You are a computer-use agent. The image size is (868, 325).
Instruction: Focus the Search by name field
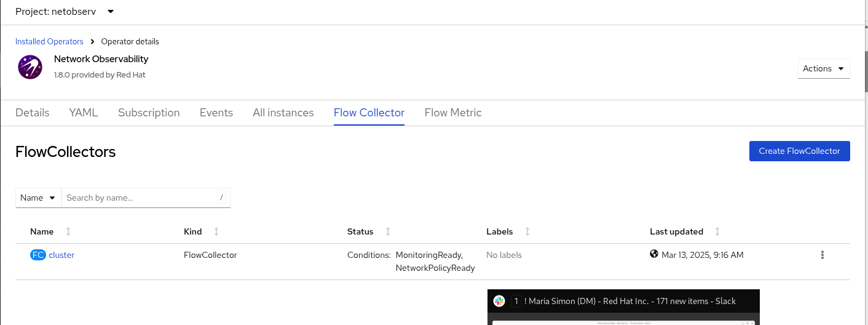pyautogui.click(x=140, y=198)
